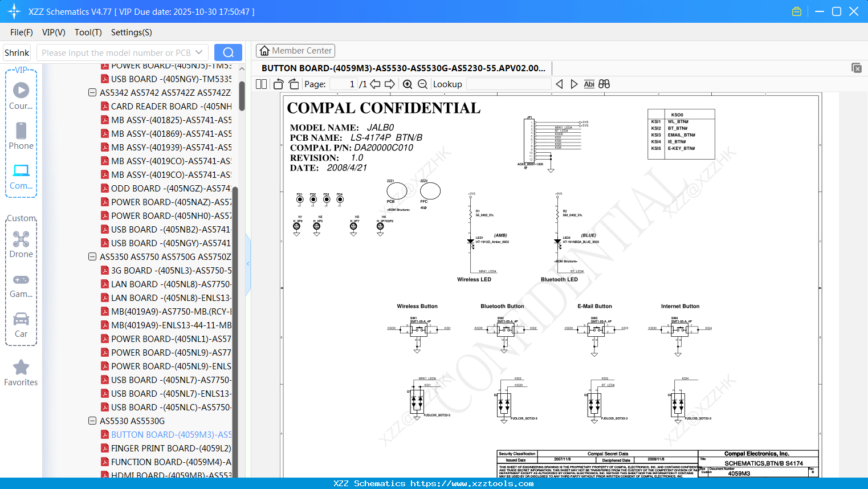
Task: Open USB BOARD -(405NLC)-AS5750 file
Action: point(171,407)
